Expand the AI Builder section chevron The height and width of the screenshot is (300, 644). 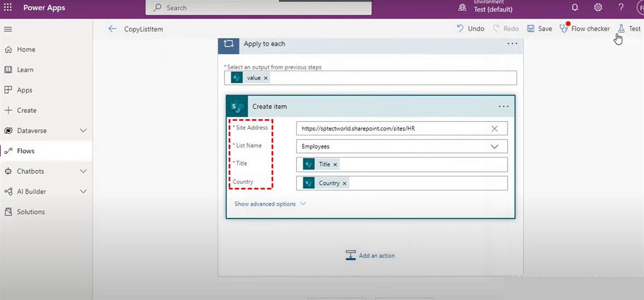(x=83, y=192)
